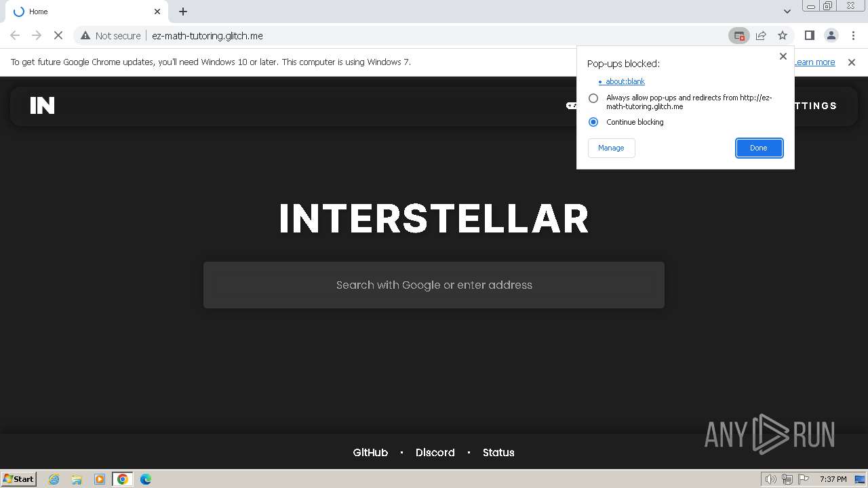Click the 7:37 PM system clock
This screenshot has width=868, height=488.
pyautogui.click(x=833, y=479)
